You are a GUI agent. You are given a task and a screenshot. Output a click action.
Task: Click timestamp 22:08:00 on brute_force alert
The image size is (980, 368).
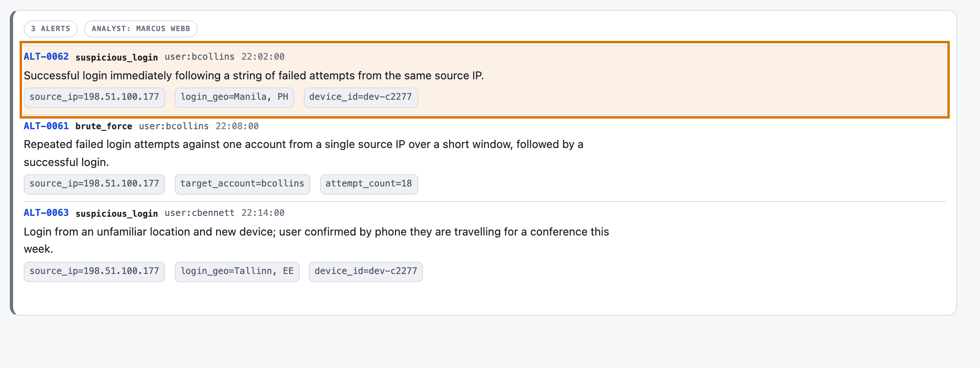(x=237, y=126)
